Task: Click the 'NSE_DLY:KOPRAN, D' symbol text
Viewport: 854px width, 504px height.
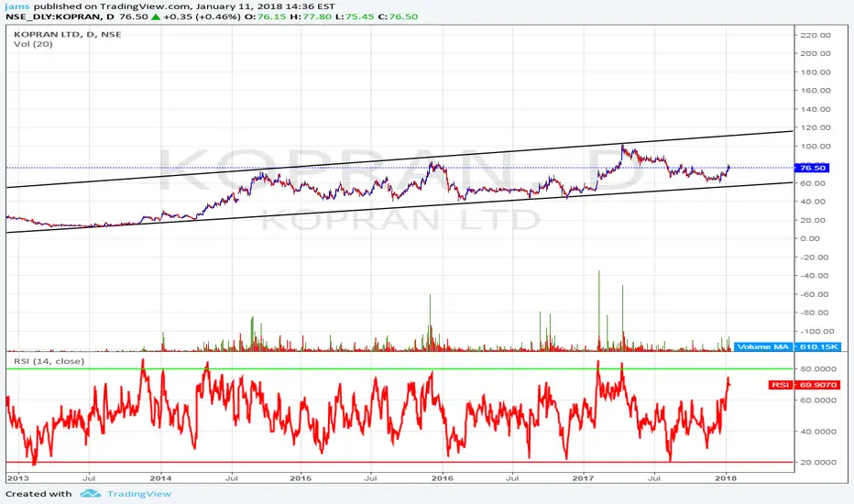Action: tap(60, 16)
